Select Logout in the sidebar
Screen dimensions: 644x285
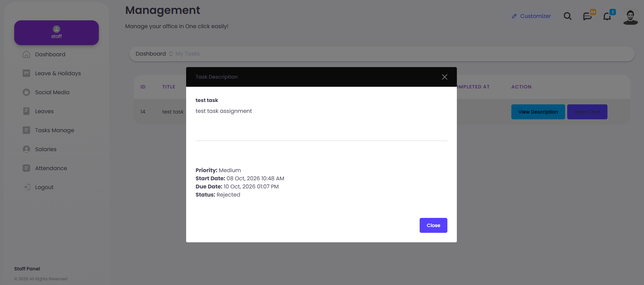(44, 187)
